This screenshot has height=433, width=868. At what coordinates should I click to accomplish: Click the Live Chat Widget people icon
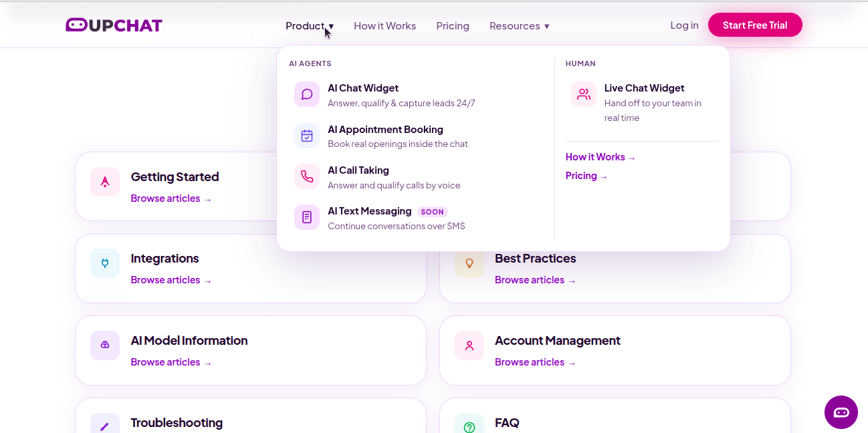584,94
